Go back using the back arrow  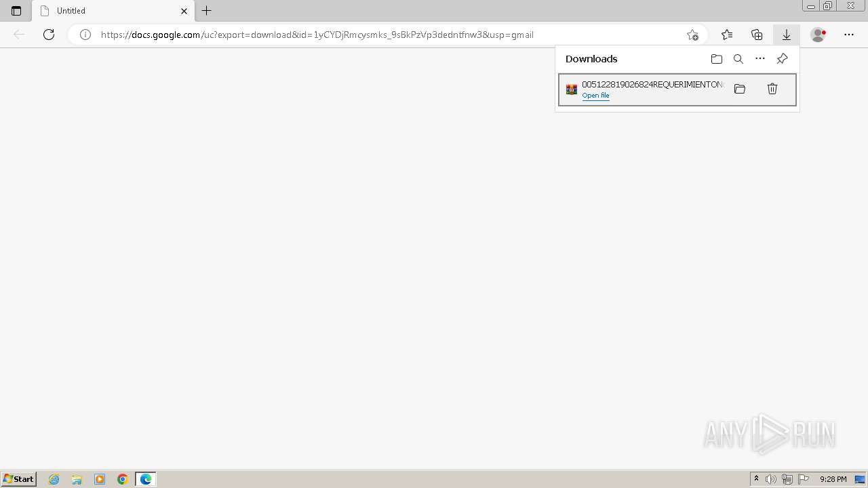pos(19,35)
